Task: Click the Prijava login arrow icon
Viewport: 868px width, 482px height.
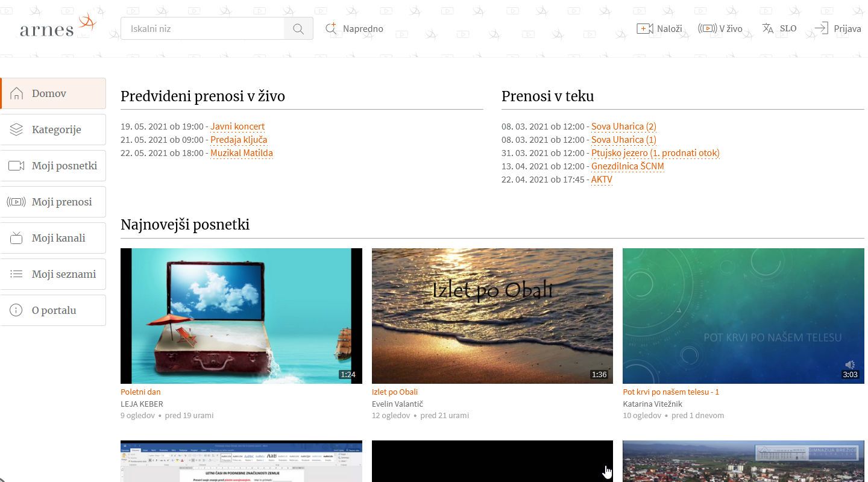Action: point(820,28)
